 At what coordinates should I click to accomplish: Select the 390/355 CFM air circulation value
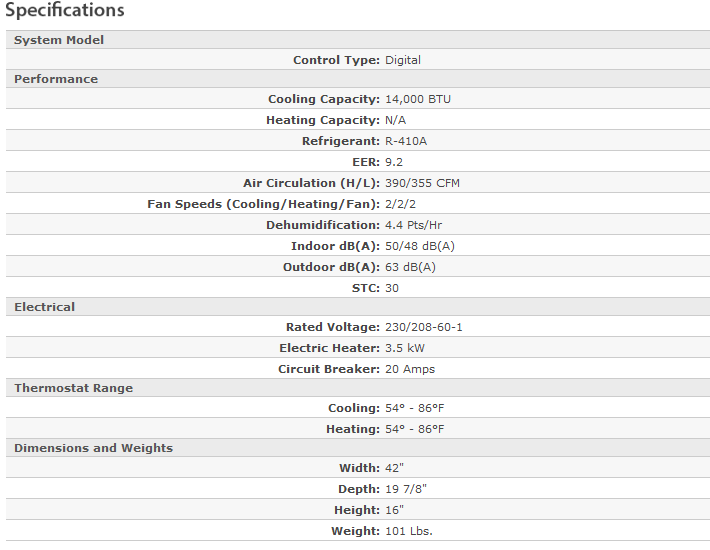pyautogui.click(x=422, y=183)
